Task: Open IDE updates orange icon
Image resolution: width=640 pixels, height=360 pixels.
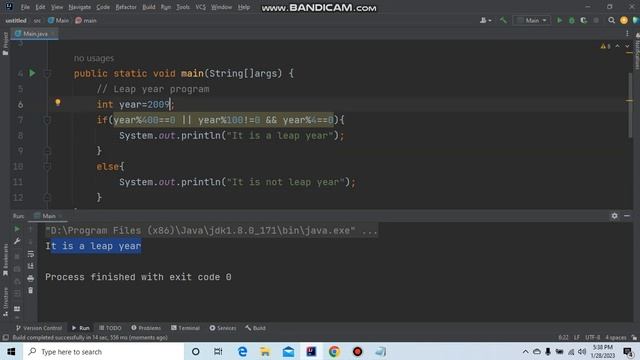Action: [x=624, y=20]
